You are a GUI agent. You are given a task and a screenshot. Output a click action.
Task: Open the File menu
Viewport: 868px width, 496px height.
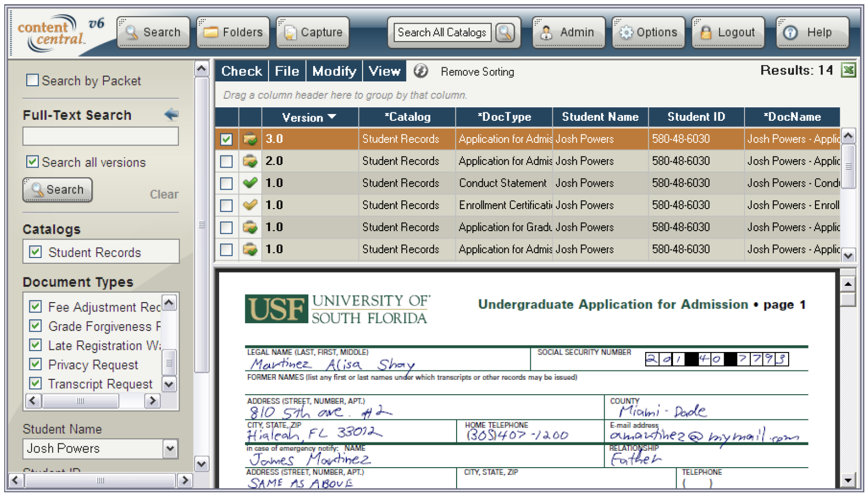coord(287,71)
